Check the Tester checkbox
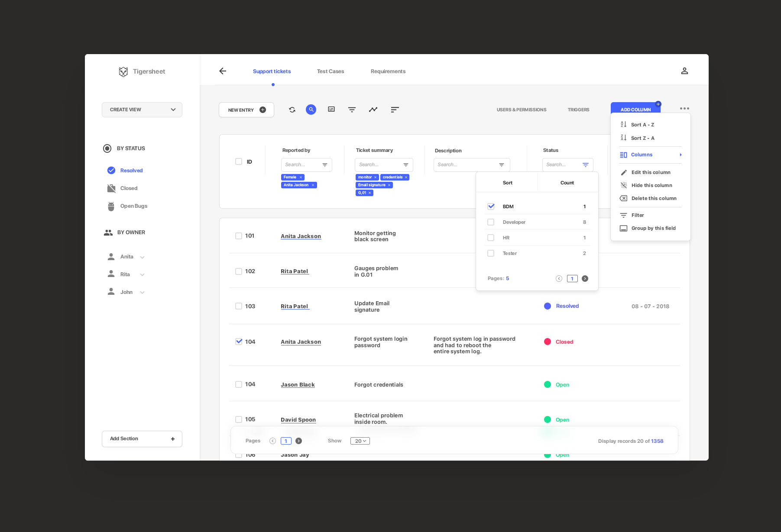Image resolution: width=781 pixels, height=532 pixels. 491,253
